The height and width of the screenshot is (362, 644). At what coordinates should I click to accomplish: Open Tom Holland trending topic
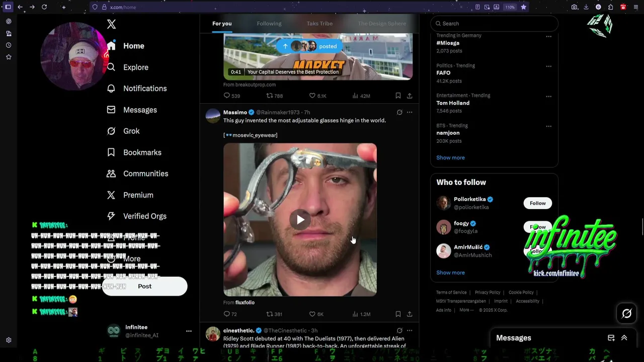[453, 103]
